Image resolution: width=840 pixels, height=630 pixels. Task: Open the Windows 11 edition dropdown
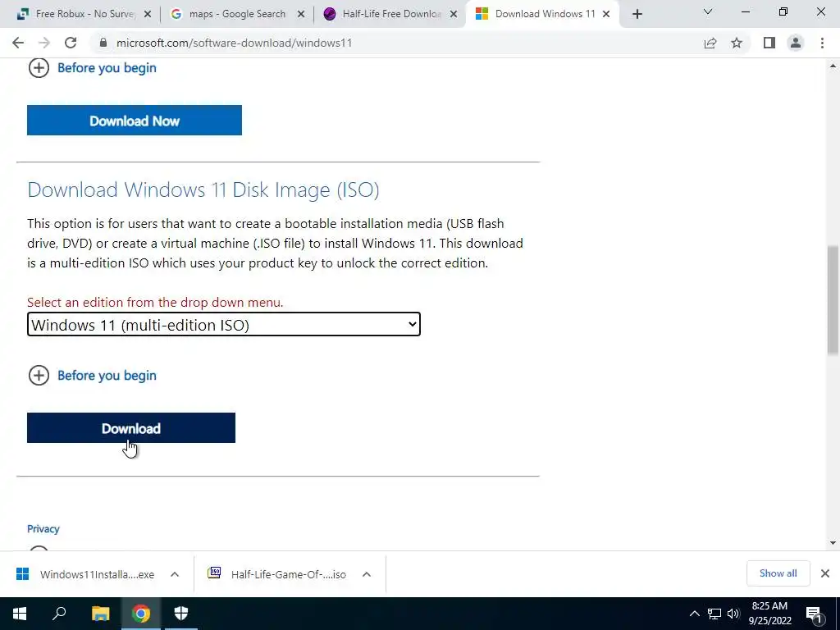(224, 325)
